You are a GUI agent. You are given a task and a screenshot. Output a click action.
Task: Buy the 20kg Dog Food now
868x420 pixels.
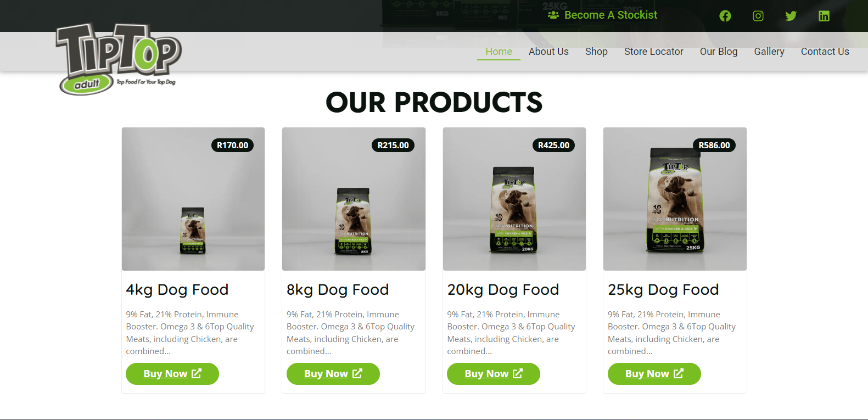tap(494, 374)
